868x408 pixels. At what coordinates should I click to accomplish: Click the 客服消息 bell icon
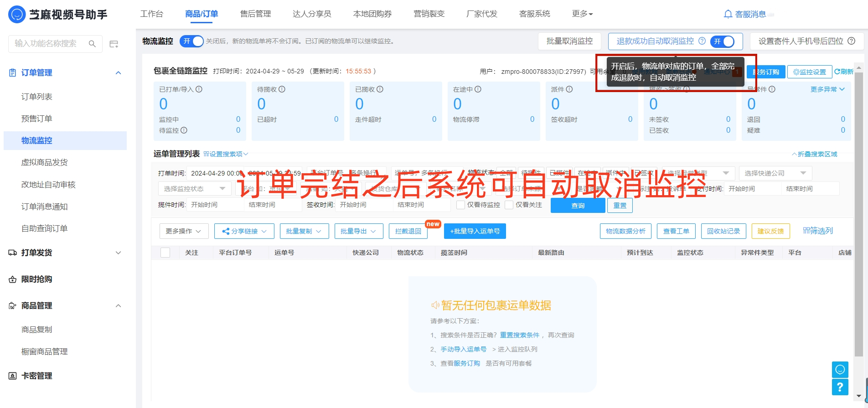coord(728,14)
